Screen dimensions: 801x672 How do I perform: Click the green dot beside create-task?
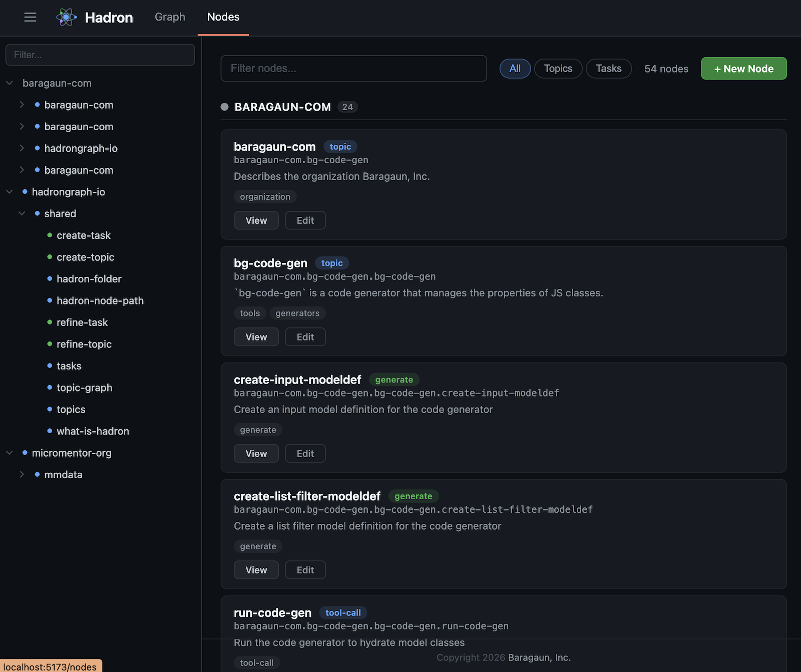pos(49,235)
